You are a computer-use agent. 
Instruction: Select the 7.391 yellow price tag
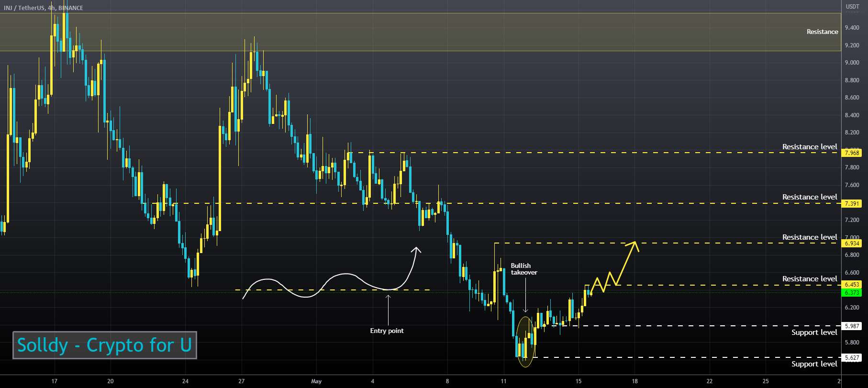852,203
